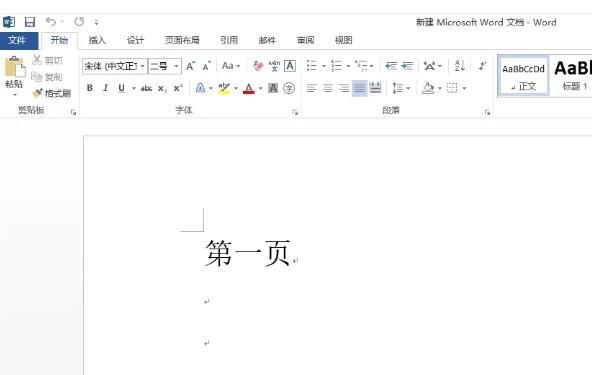The width and height of the screenshot is (592, 375).
Task: Click the Character Border icon
Action: pos(290,66)
